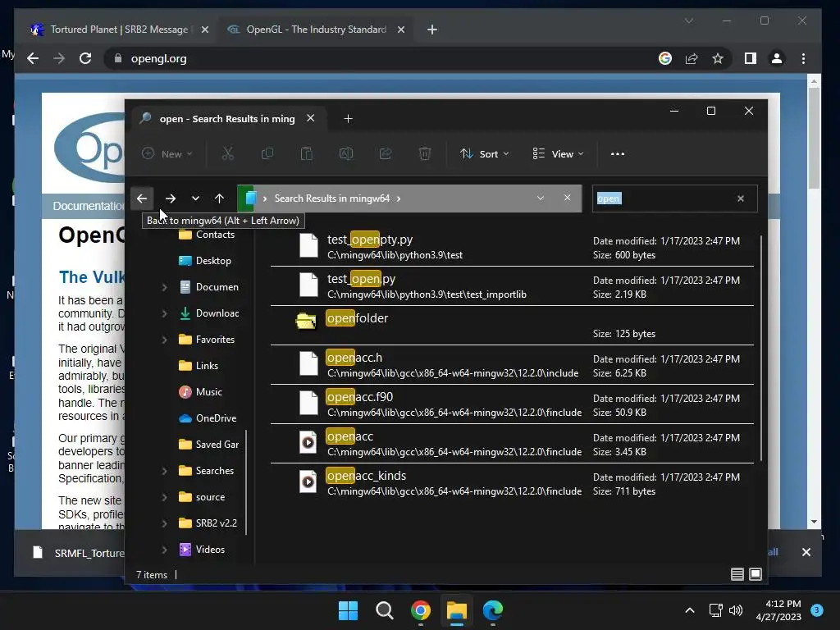Expand the Downloads tree item
The image size is (840, 630).
164,313
